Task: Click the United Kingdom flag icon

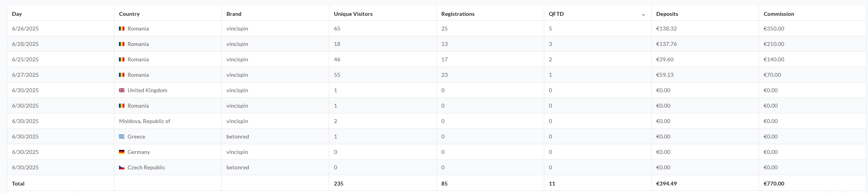Action: click(x=122, y=90)
